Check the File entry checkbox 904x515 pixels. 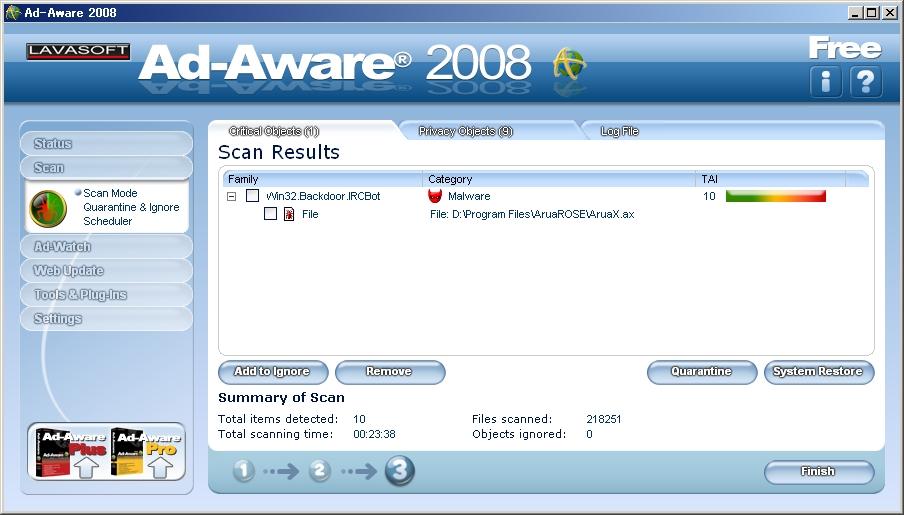click(x=270, y=214)
